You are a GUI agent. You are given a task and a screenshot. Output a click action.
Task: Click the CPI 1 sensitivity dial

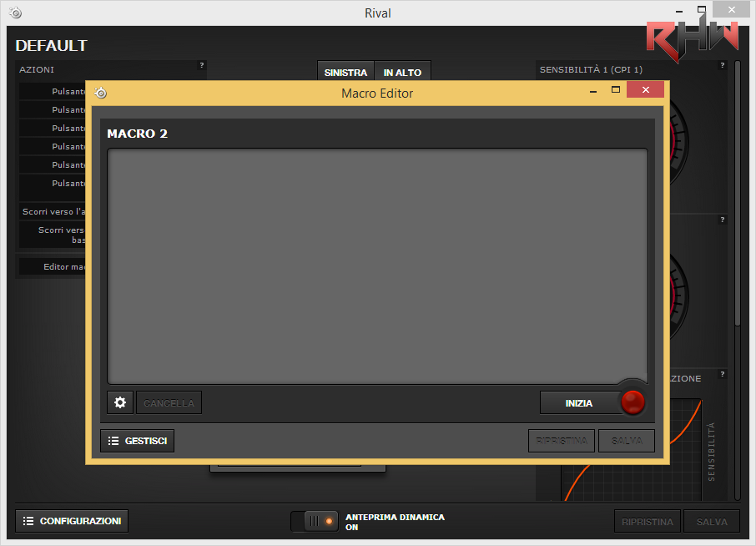(678, 142)
